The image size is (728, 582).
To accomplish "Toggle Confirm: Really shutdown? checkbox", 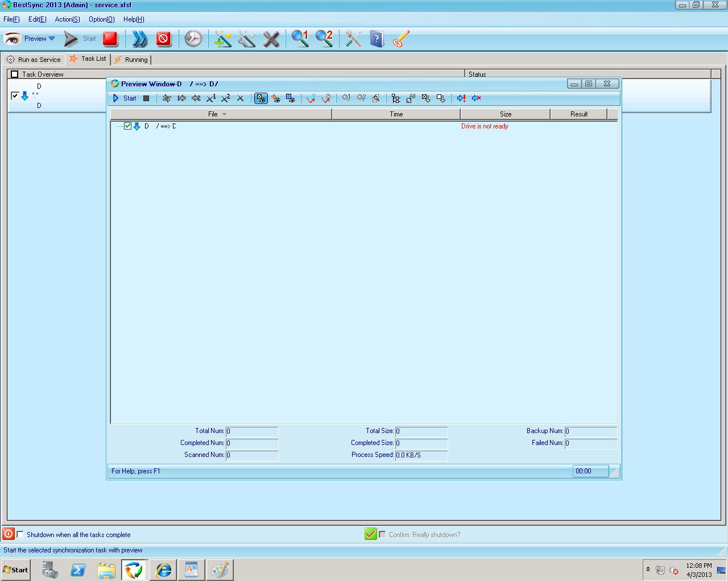I will [382, 535].
